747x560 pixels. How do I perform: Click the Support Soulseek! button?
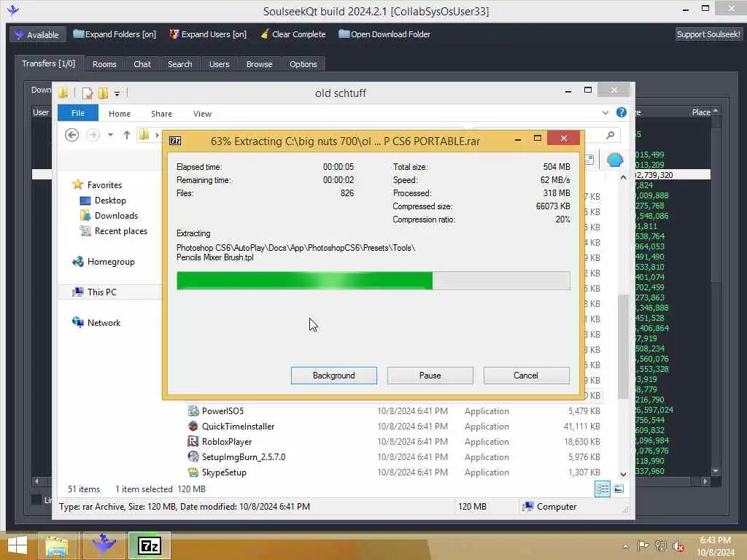(x=708, y=34)
